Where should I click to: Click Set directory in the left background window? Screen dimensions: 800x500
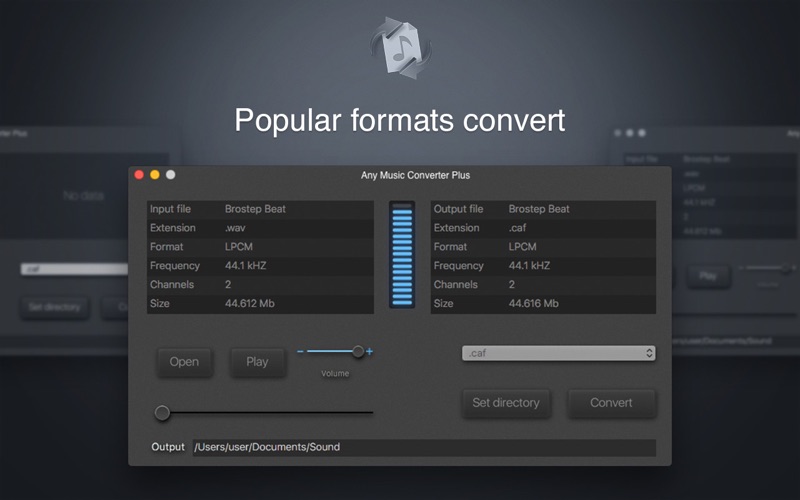[x=55, y=307]
